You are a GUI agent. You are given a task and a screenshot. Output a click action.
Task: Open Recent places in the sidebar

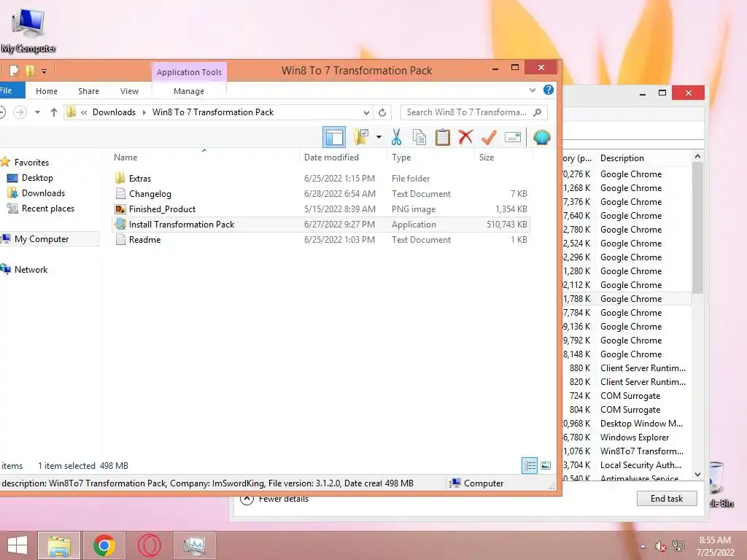coord(47,208)
